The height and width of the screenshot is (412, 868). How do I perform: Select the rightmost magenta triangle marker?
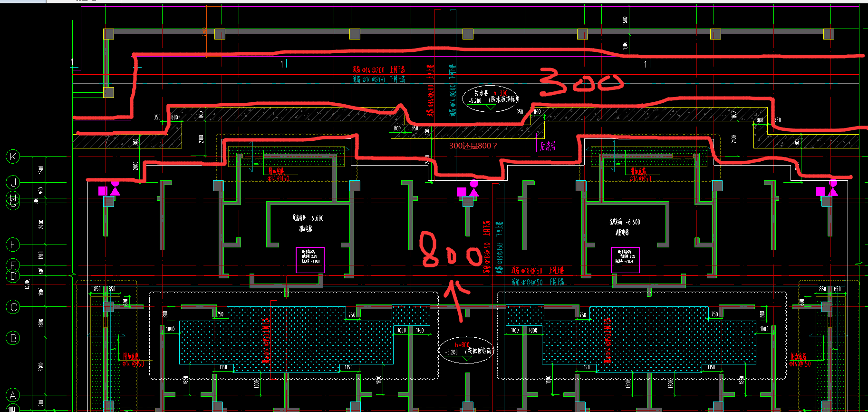(833, 191)
